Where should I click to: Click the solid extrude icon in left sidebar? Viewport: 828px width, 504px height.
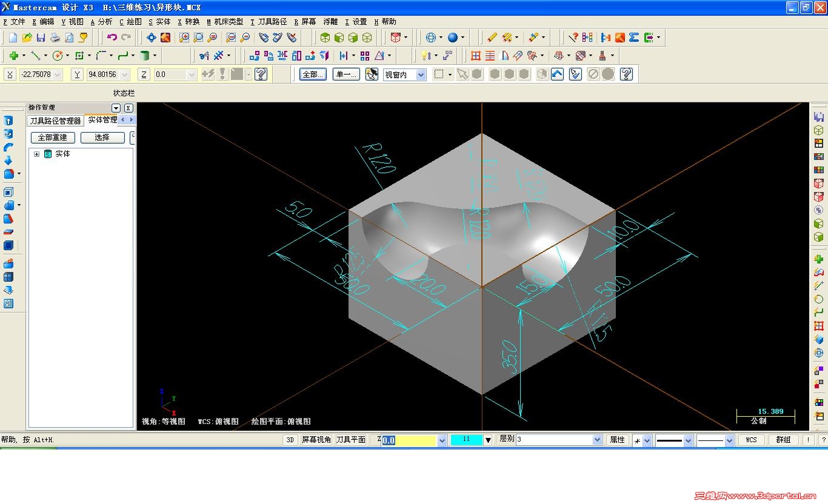8,121
